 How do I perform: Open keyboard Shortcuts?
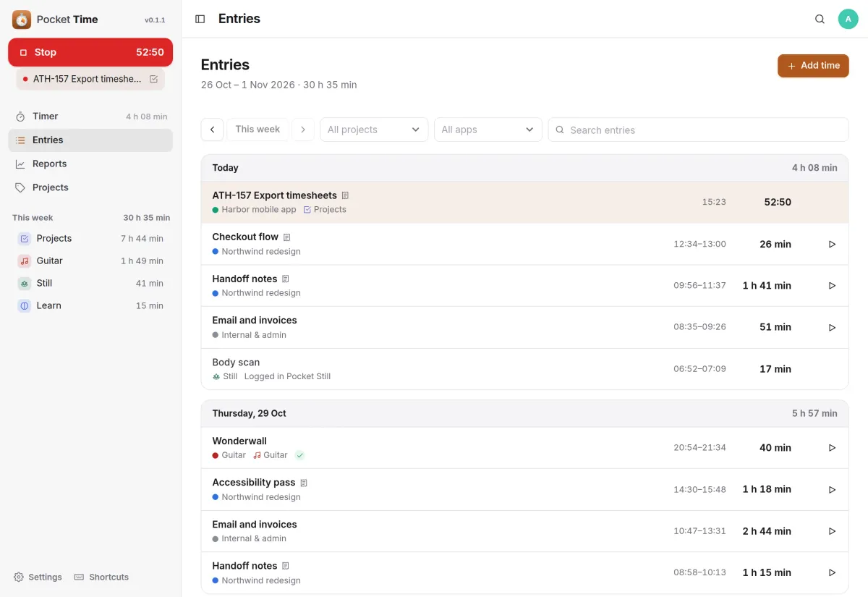point(101,577)
